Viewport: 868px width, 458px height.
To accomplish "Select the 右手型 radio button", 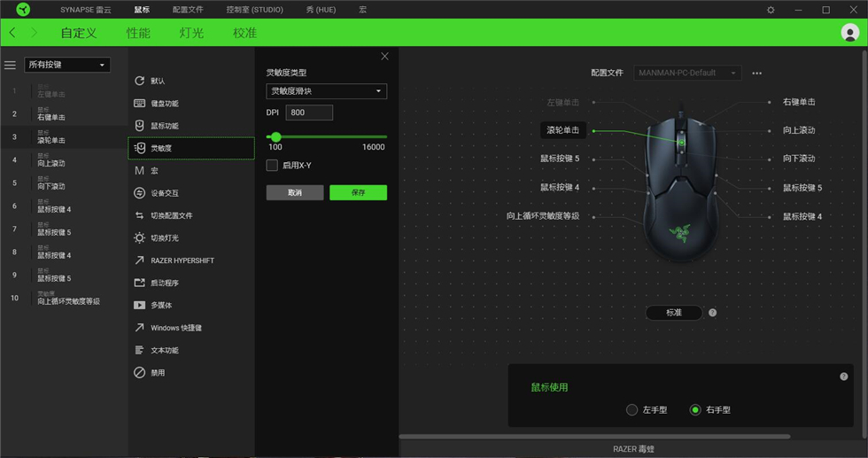I will point(695,410).
